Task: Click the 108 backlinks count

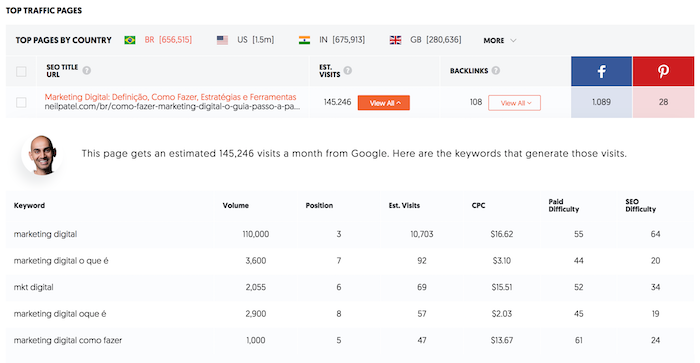Action: [x=476, y=102]
